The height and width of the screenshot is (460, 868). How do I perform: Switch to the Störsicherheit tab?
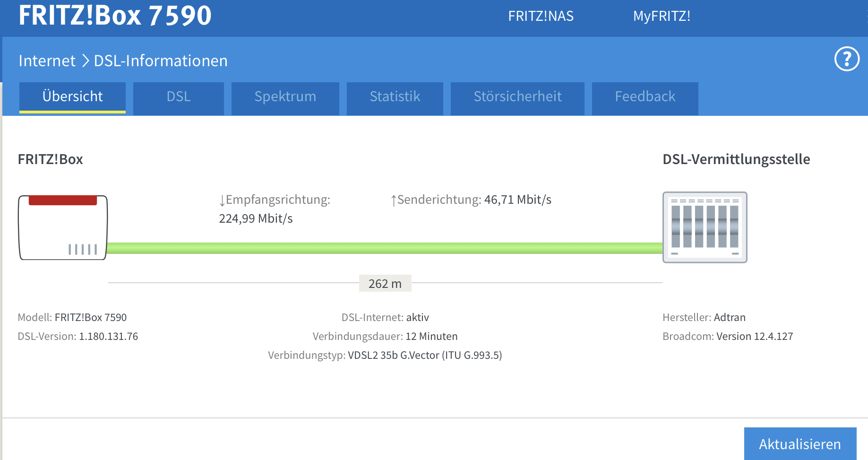point(517,98)
